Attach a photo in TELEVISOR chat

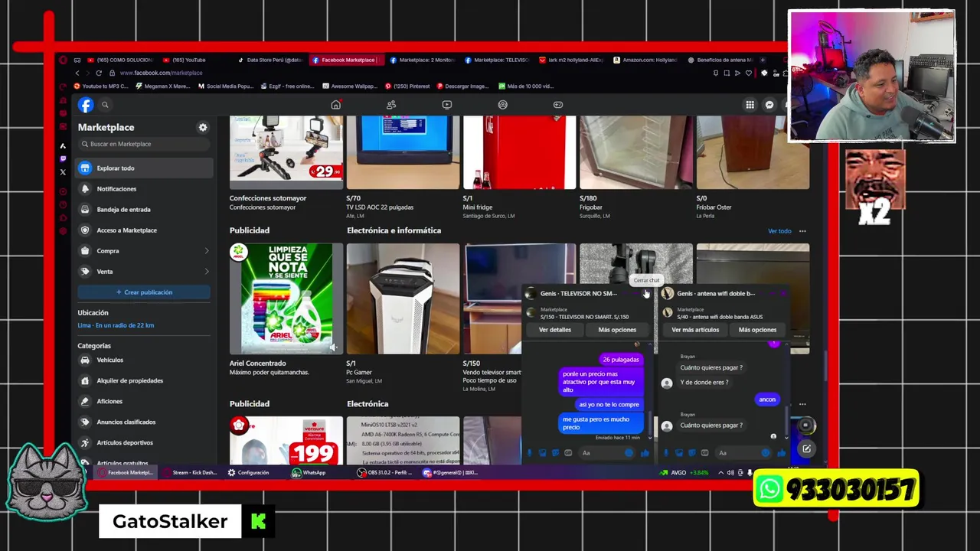click(x=542, y=453)
